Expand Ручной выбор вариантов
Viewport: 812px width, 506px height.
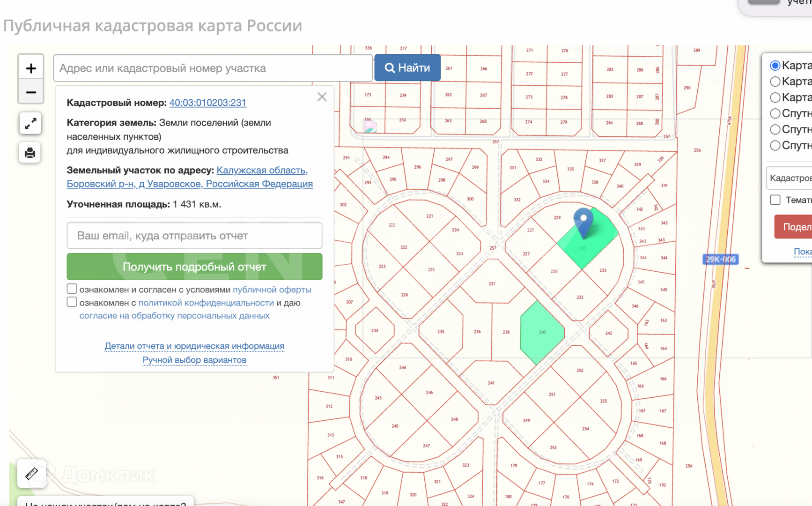(x=194, y=360)
